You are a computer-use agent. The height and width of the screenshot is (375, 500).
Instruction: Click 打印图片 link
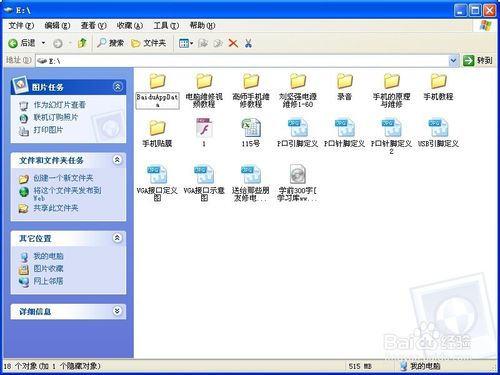pos(48,130)
